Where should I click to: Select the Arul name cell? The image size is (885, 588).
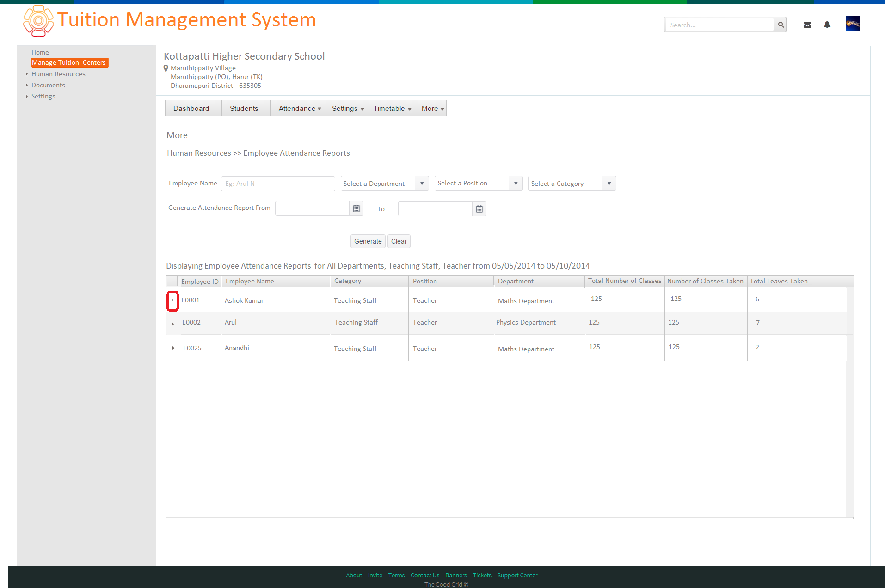[276, 323]
